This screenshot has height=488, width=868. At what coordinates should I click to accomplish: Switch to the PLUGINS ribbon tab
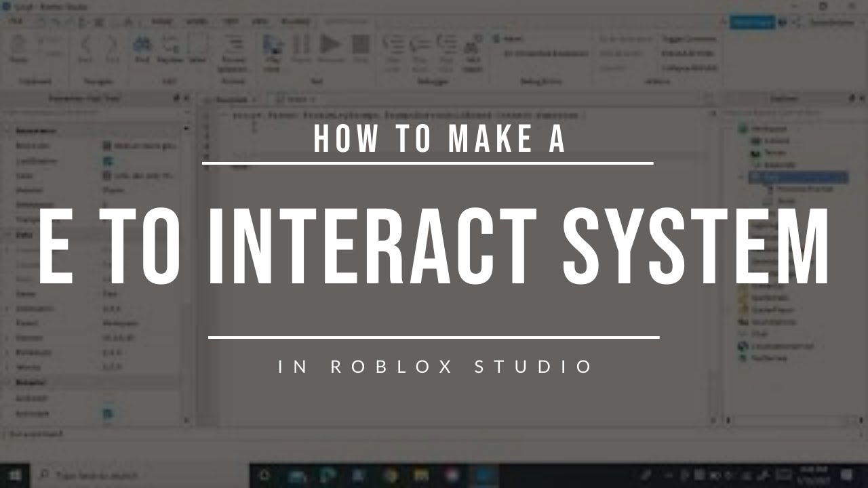click(295, 22)
